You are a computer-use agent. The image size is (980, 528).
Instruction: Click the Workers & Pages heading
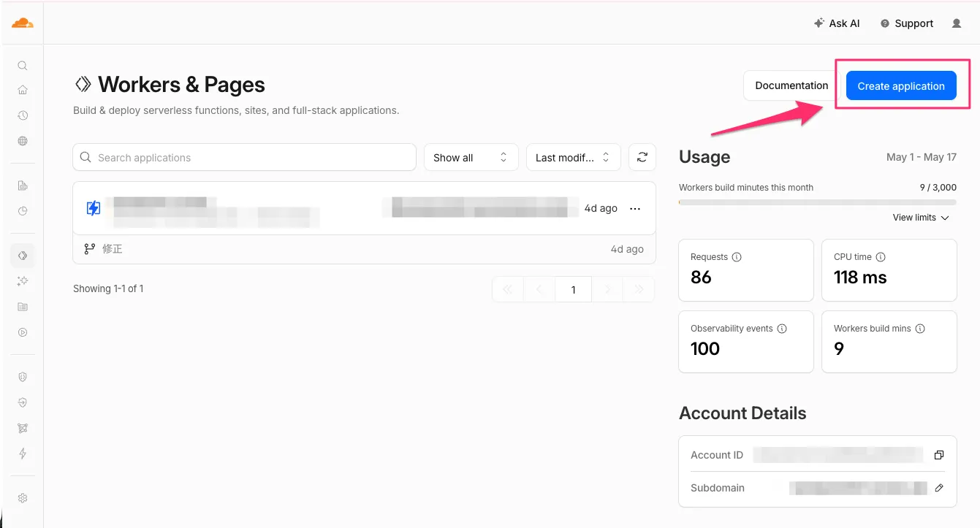point(181,85)
